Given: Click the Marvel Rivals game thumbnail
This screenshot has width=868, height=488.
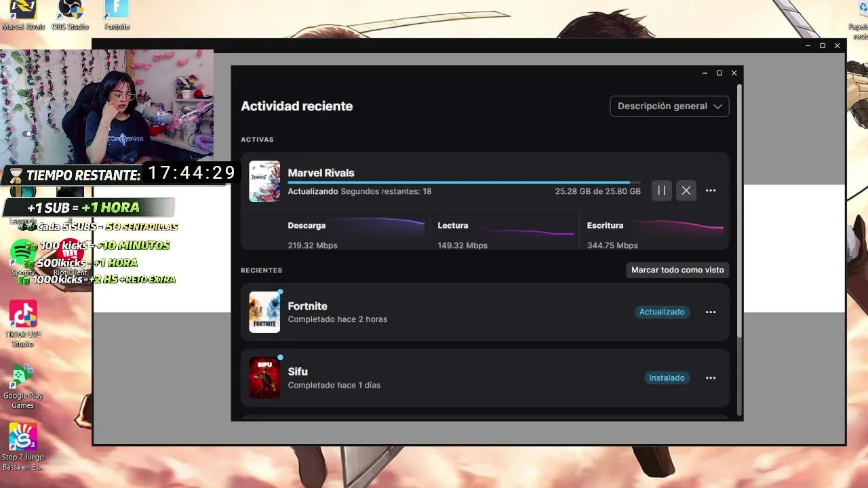Looking at the screenshot, I should click(x=264, y=181).
